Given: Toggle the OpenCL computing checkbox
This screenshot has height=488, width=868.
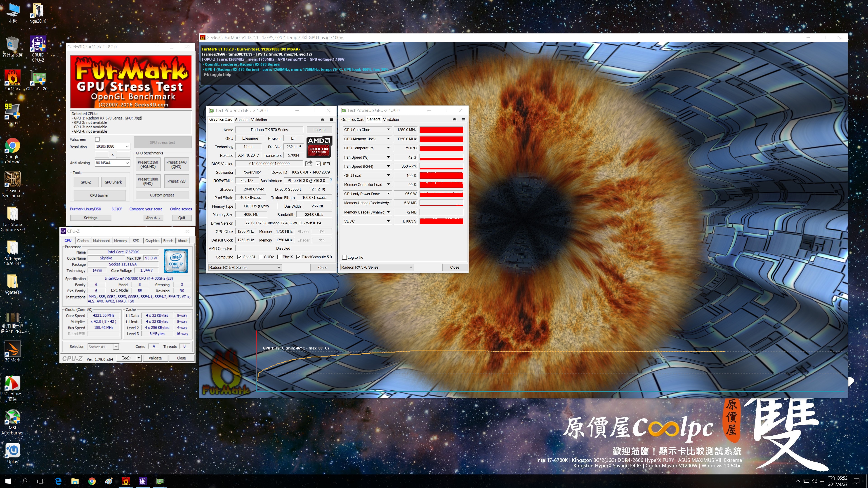Looking at the screenshot, I should click(x=240, y=257).
